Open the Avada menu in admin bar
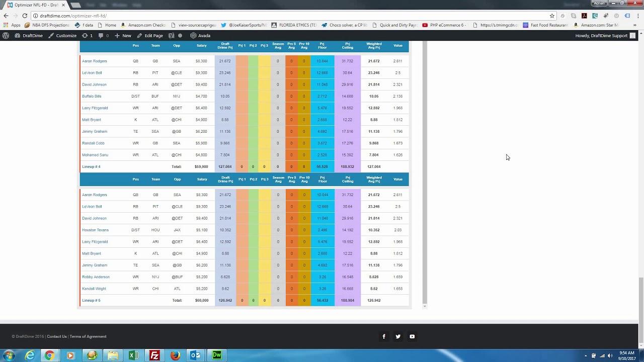 200,36
